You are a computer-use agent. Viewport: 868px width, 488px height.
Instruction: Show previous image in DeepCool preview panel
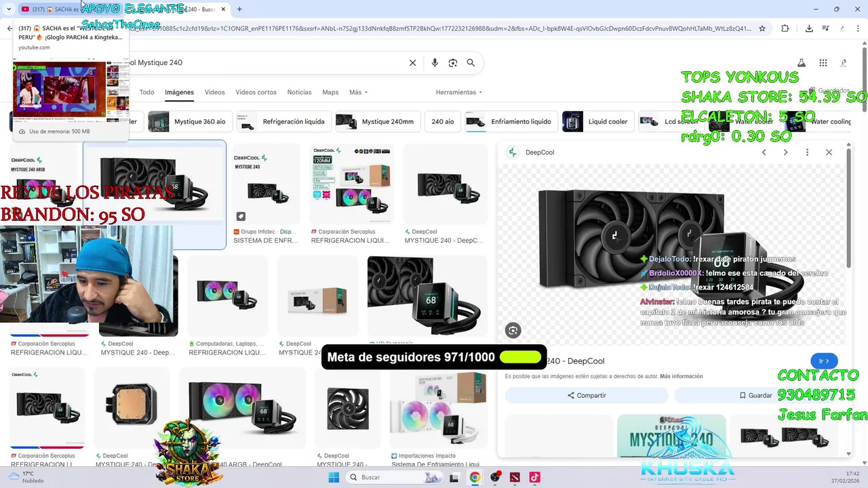pyautogui.click(x=764, y=152)
